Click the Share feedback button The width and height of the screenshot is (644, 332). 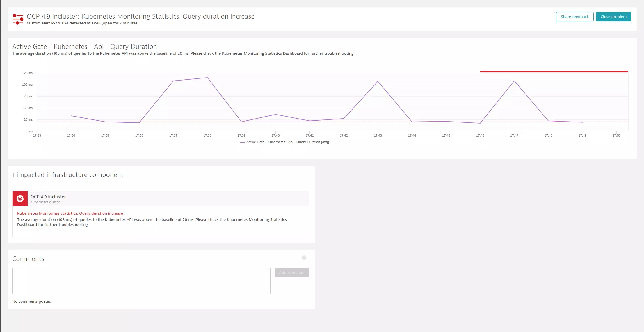coord(574,16)
